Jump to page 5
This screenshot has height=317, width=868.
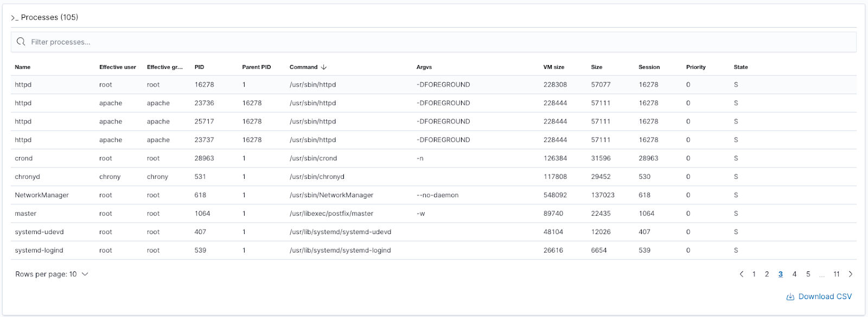(x=808, y=274)
